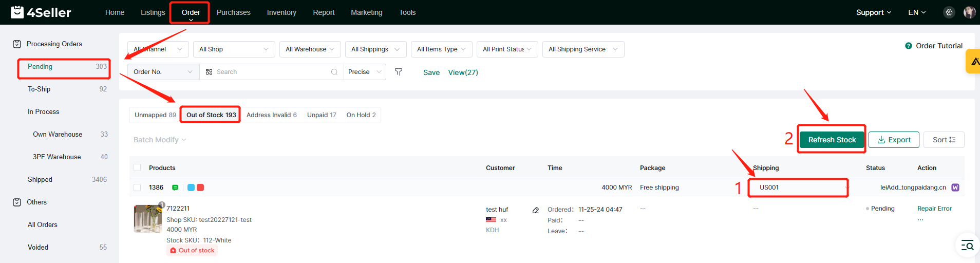The width and height of the screenshot is (980, 263).
Task: Open the Precise match type dropdown
Action: [x=365, y=72]
